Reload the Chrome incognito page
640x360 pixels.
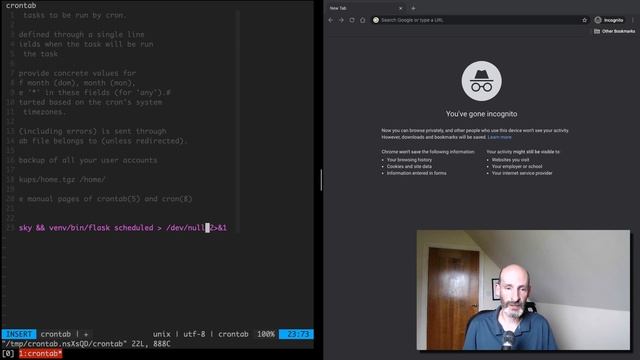point(352,20)
